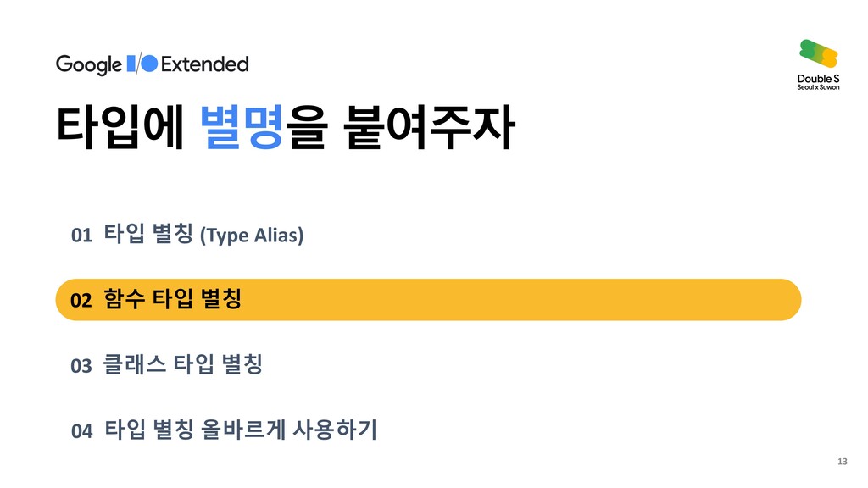Viewport: 868px width, 488px height.
Task: Click the empty right part of the yellow highlight bar
Action: tap(593, 300)
